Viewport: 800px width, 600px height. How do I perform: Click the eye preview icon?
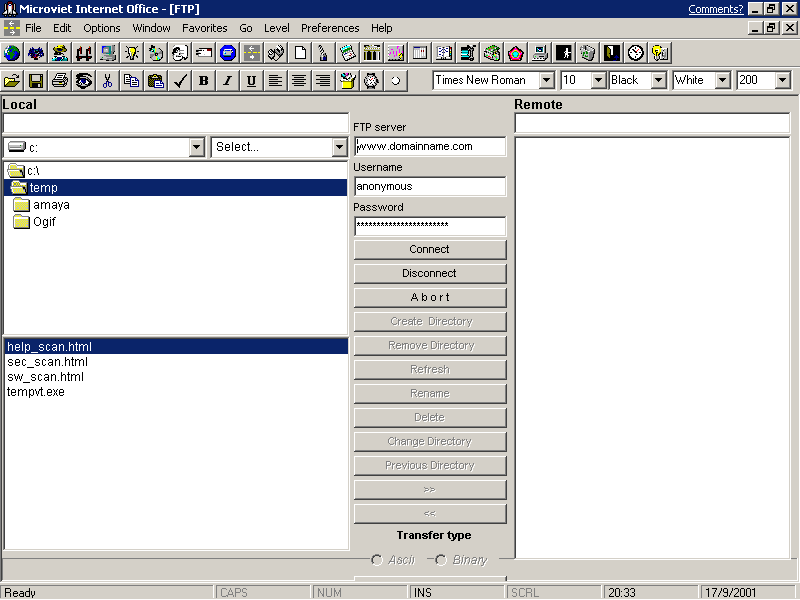(x=84, y=81)
